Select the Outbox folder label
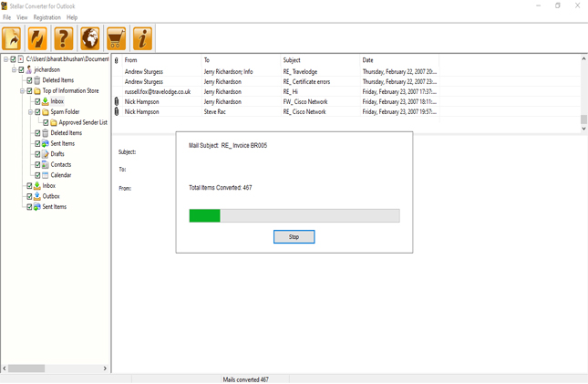588x384 pixels. click(51, 196)
